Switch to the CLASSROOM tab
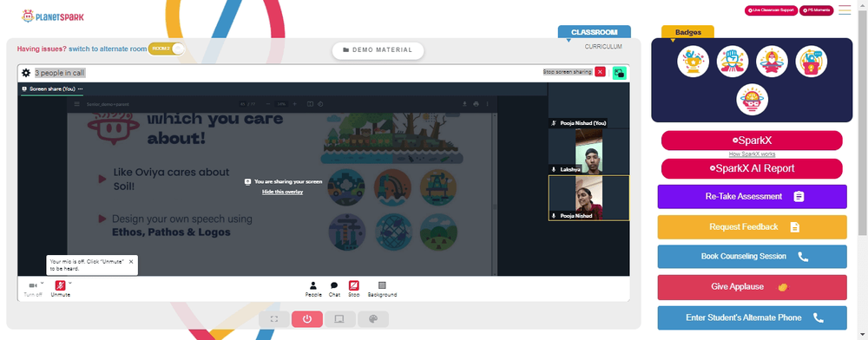 click(x=594, y=32)
